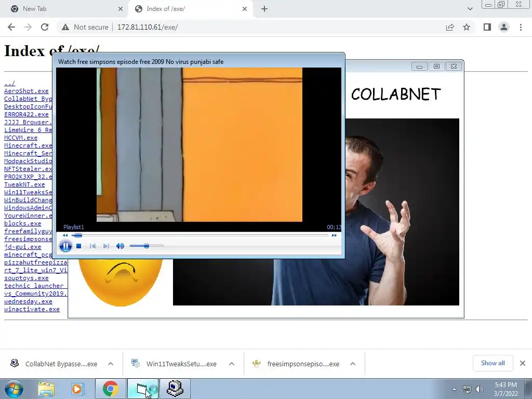Expand CollabNet Bypasse download options arrow
This screenshot has width=532, height=399.
click(111, 364)
